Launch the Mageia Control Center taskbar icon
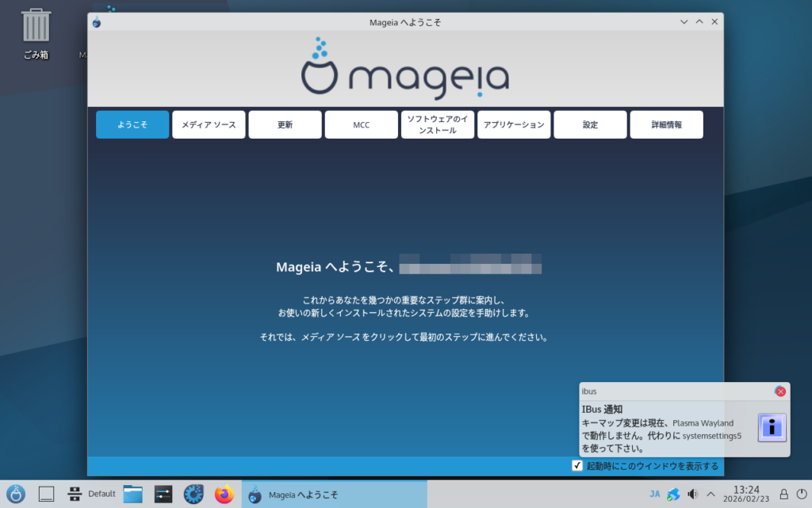This screenshot has height=508, width=812. pos(193,495)
